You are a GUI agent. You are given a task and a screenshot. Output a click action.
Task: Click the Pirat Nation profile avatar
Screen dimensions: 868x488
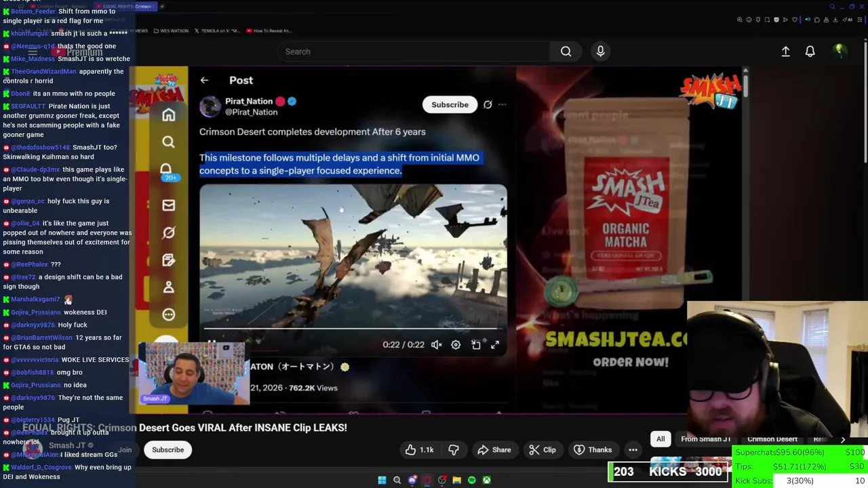[210, 106]
